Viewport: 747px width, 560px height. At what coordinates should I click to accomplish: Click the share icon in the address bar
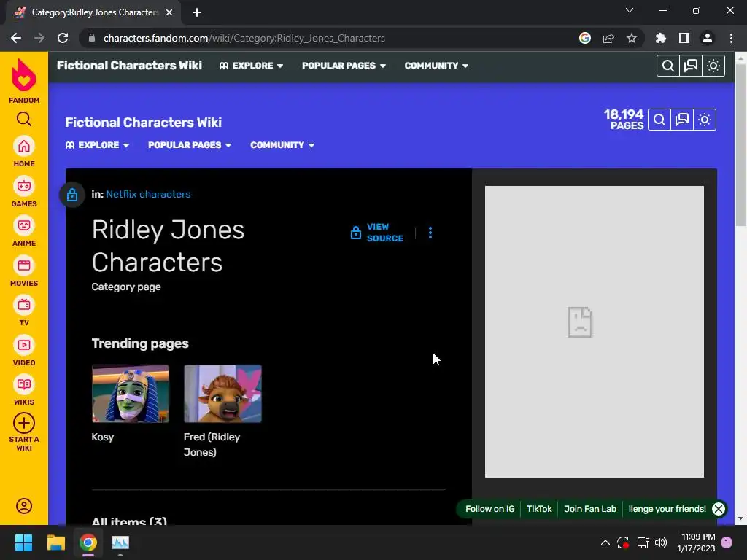click(x=608, y=38)
